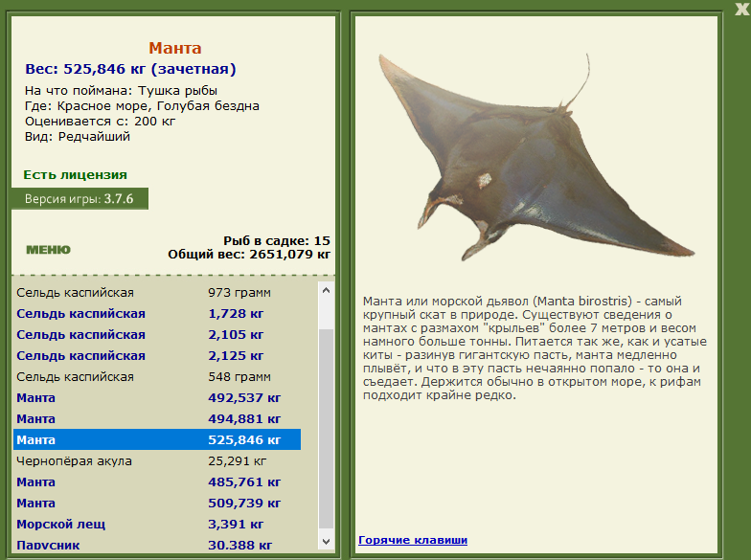Select highlighted Манта 525,846 кг row

[157, 440]
